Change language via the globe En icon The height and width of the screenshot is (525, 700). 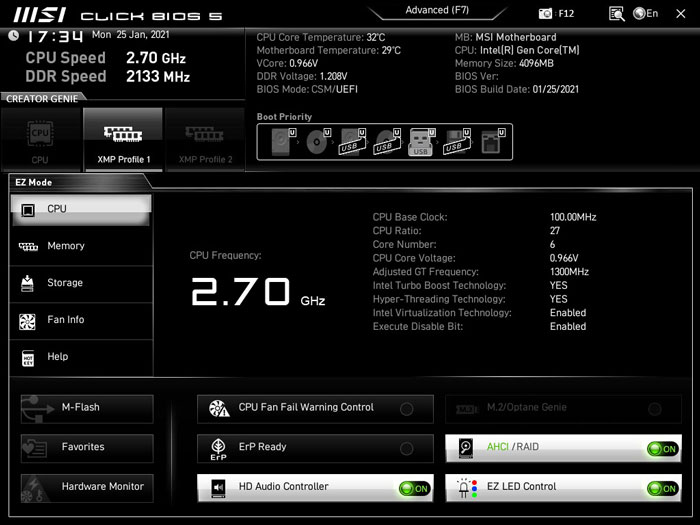[x=646, y=13]
